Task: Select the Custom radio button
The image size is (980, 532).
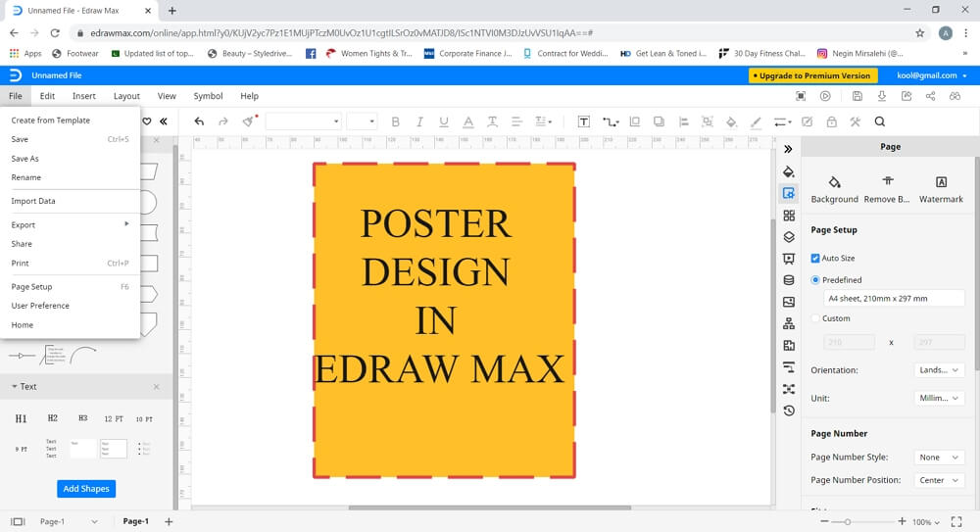Action: 815,318
